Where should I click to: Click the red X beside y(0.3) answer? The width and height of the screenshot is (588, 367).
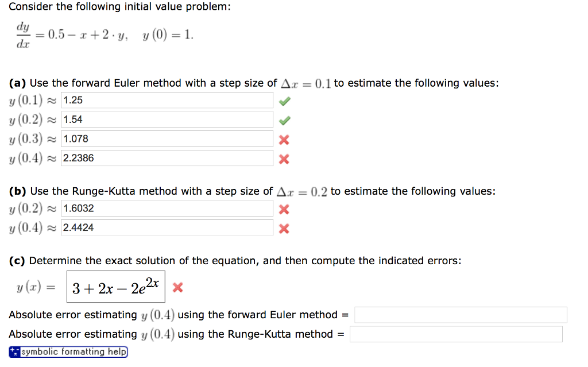(284, 138)
